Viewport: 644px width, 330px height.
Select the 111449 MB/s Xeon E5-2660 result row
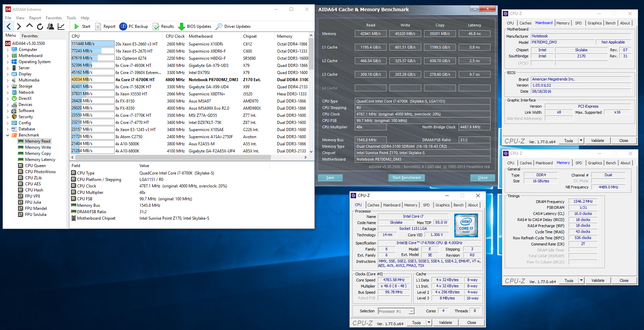[189, 44]
